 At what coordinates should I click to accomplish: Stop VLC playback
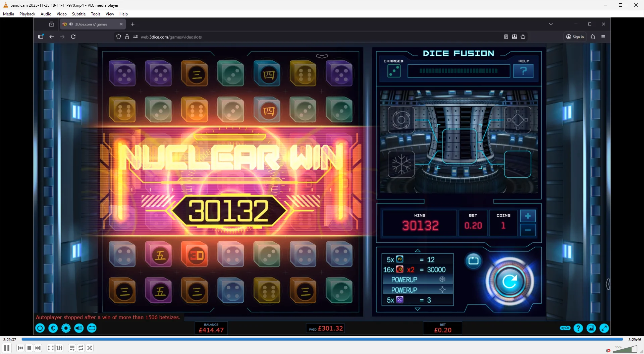[29, 348]
